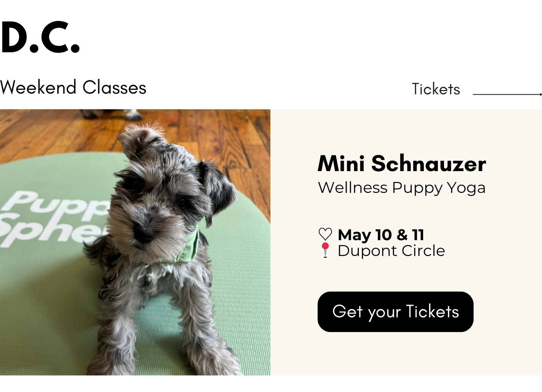The image size is (542, 392).
Task: Click the Get your Tickets button
Action: pos(395,312)
